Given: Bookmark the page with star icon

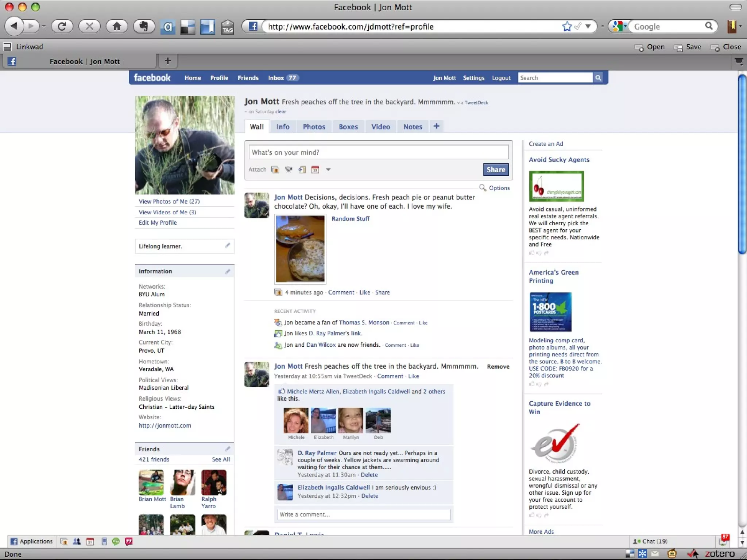Looking at the screenshot, I should click(x=566, y=26).
